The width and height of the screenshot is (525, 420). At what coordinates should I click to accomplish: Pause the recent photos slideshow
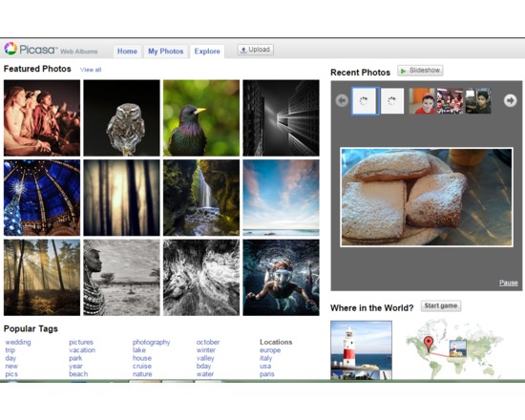[508, 283]
